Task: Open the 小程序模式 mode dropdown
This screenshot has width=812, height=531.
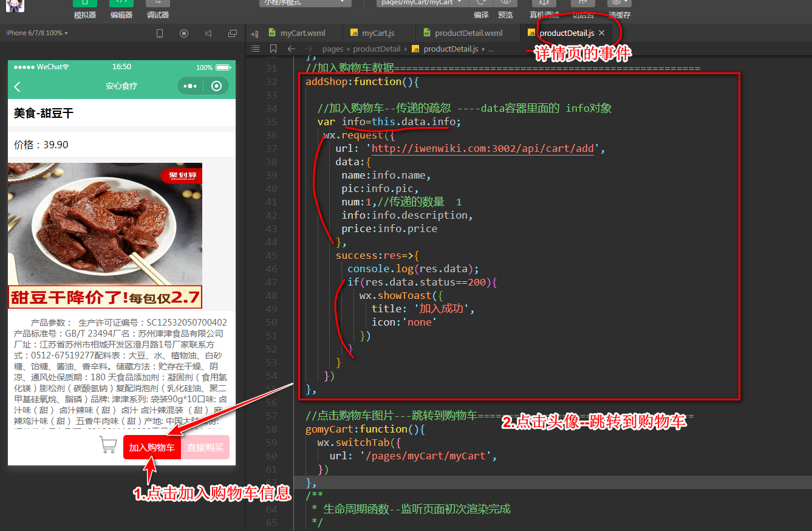Action: click(305, 3)
